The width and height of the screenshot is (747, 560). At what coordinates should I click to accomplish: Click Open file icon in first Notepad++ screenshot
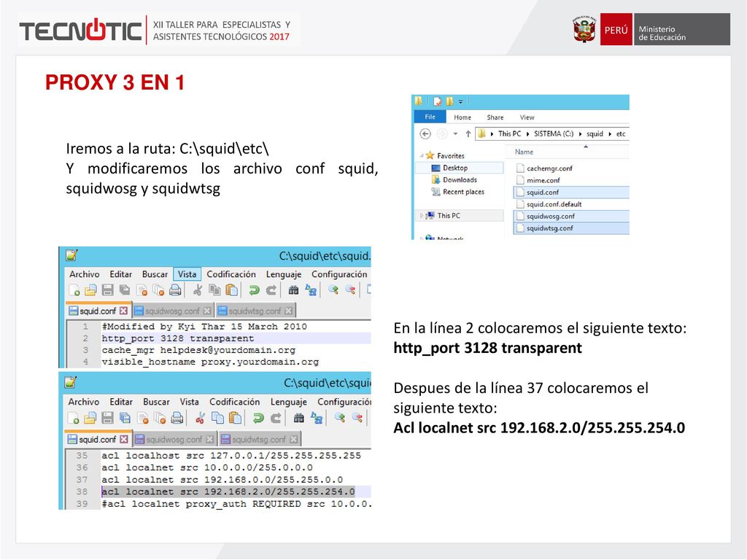(90, 289)
